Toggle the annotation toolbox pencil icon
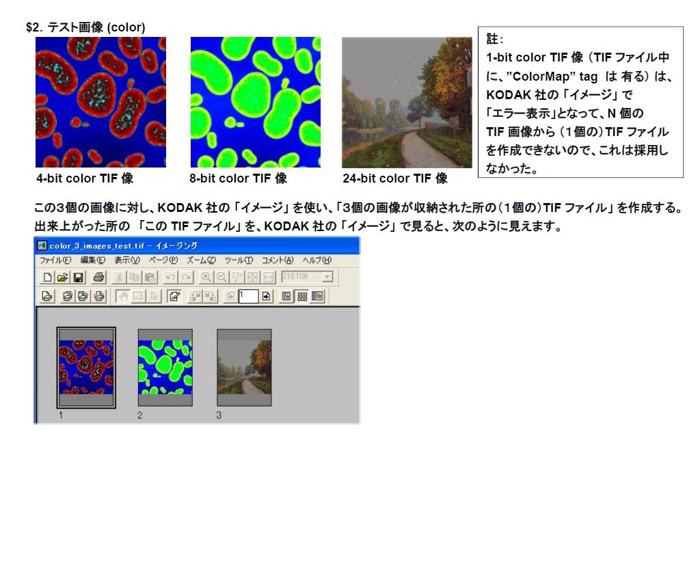Image resolution: width=700 pixels, height=588 pixels. pyautogui.click(x=174, y=296)
